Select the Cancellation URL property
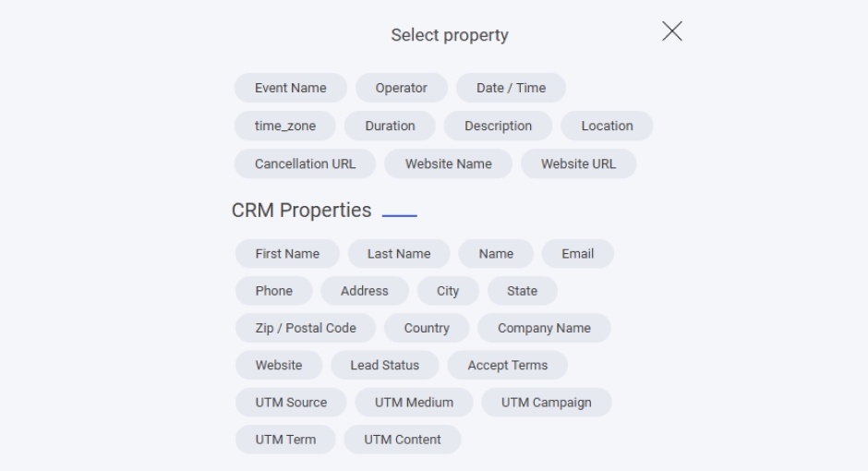The width and height of the screenshot is (868, 471). coord(305,163)
